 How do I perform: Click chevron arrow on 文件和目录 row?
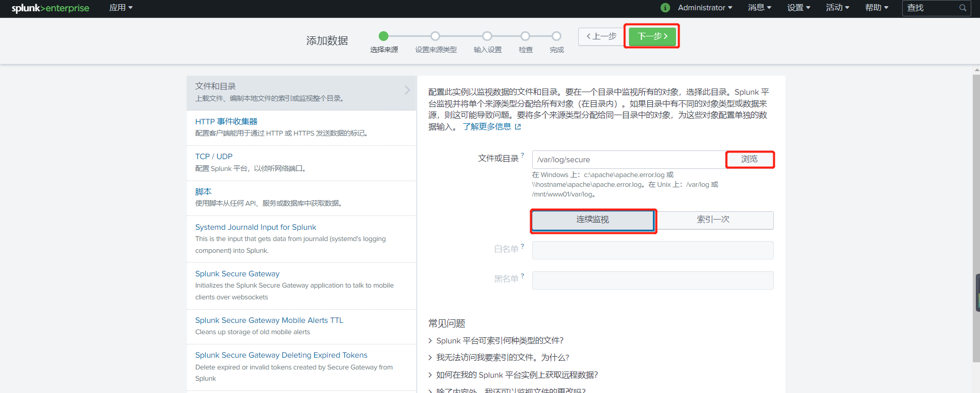click(407, 90)
